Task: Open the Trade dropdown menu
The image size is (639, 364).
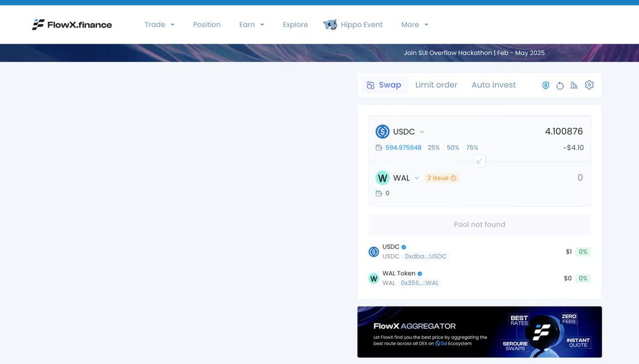Action: (x=159, y=24)
